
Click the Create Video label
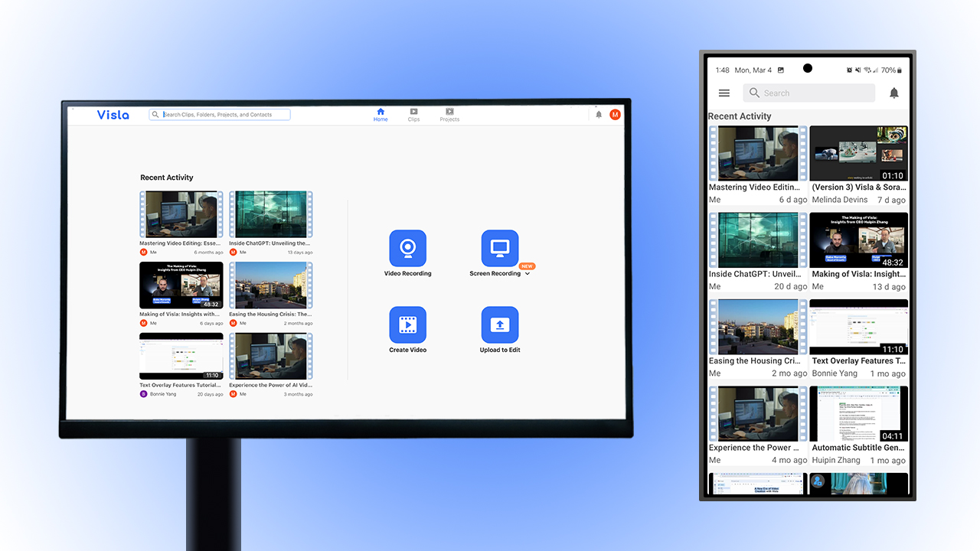(407, 350)
